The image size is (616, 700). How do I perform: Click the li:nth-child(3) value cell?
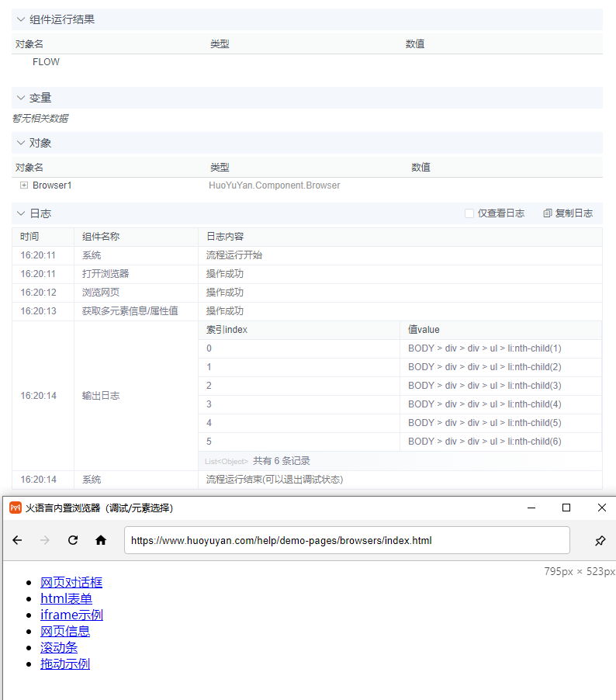pos(501,385)
